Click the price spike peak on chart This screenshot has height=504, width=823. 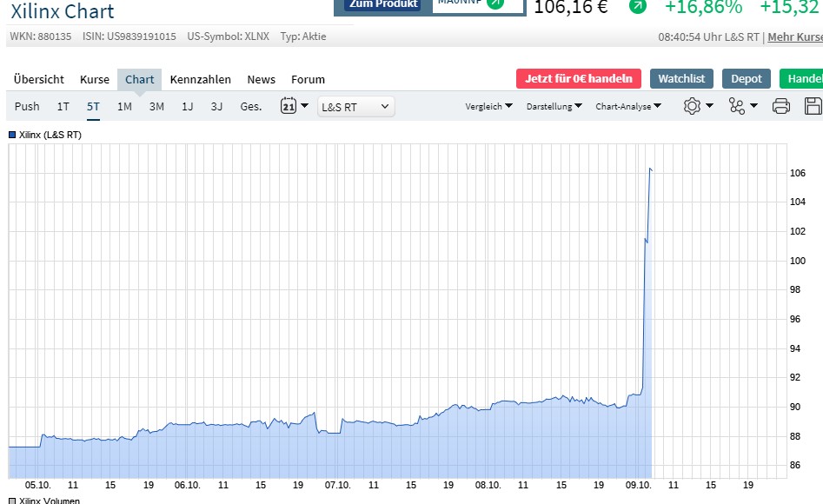[x=650, y=169]
